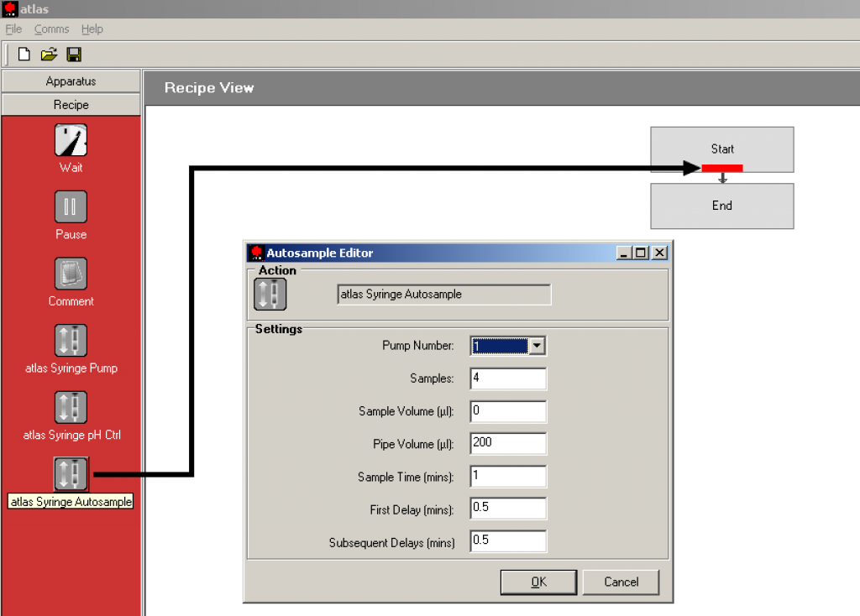
Task: Click the atlas Syringe pH Ctrl label
Action: [72, 436]
